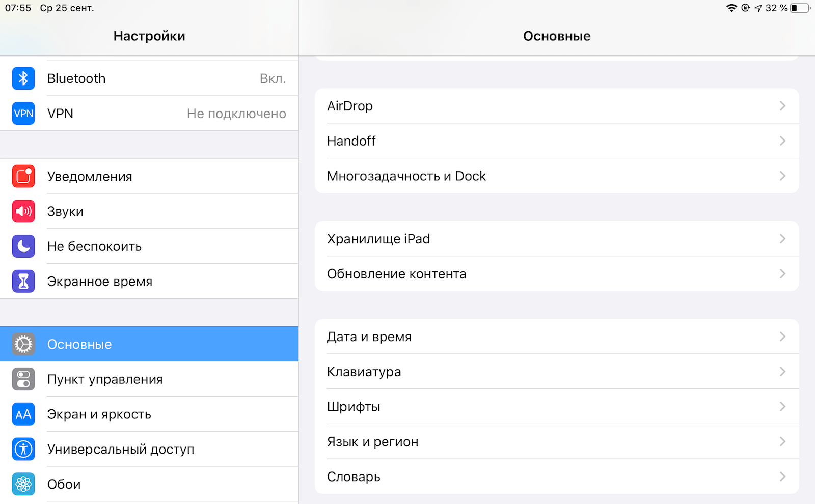Tap the Звуки speaker icon
Image resolution: width=815 pixels, height=504 pixels.
(x=23, y=211)
